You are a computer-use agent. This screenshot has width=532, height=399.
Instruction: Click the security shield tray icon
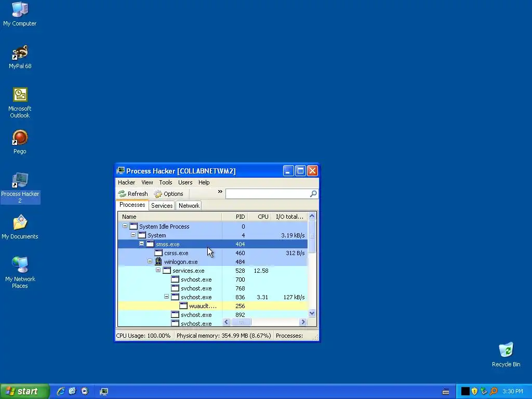click(x=474, y=391)
